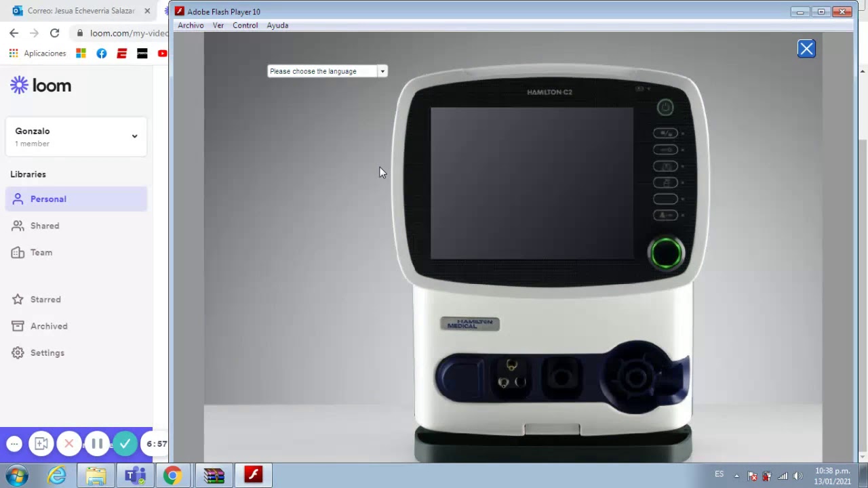This screenshot has height=488, width=868.
Task: Open the tray volume control
Action: [x=797, y=476]
